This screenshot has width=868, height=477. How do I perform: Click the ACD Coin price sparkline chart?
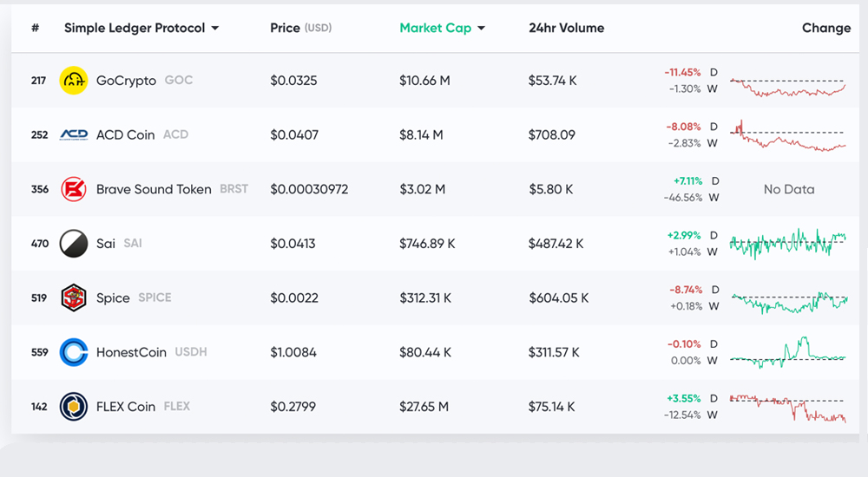pos(788,135)
